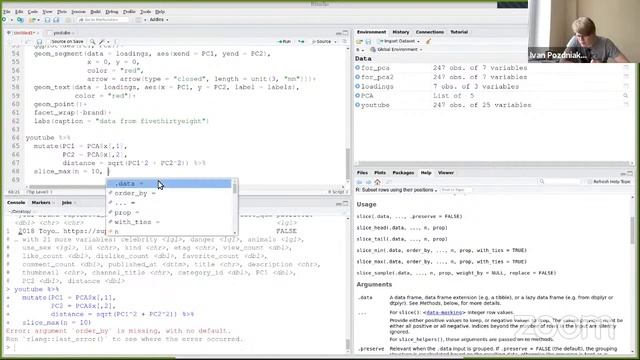Switch to the Markers tab
This screenshot has height=360, width=640.
pos(41,203)
